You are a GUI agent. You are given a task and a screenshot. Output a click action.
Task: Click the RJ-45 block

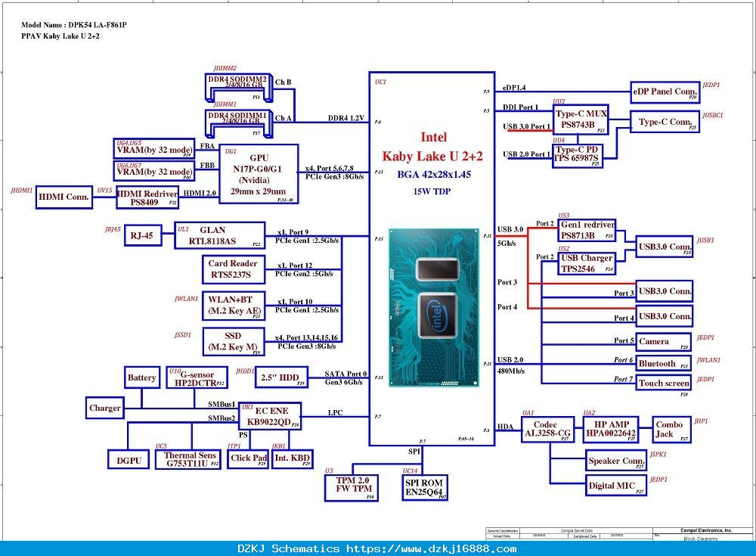(143, 235)
